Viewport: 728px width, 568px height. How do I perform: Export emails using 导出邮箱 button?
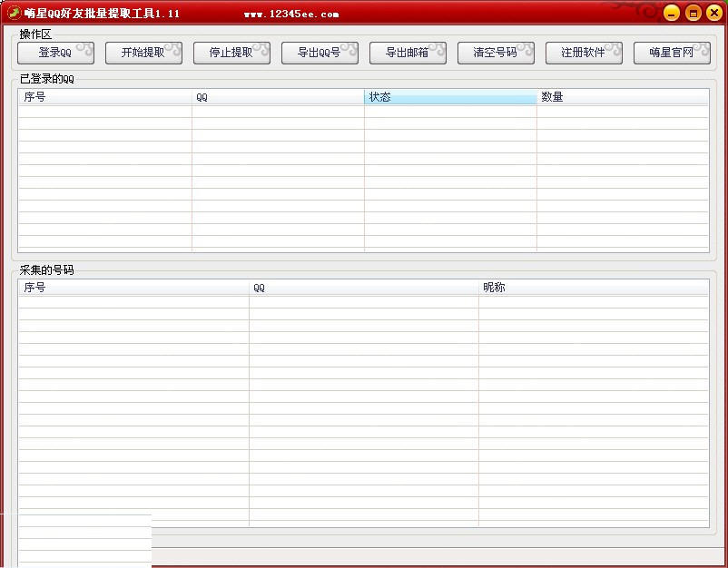(408, 53)
